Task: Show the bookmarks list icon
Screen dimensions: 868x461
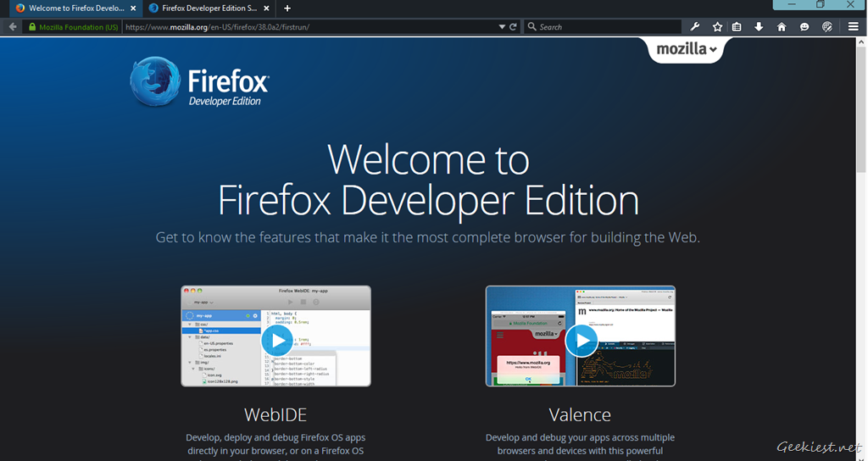Action: coord(737,27)
